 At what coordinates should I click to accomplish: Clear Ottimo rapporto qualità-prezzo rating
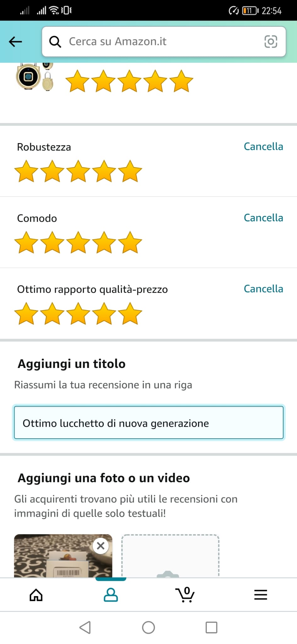coord(263,289)
